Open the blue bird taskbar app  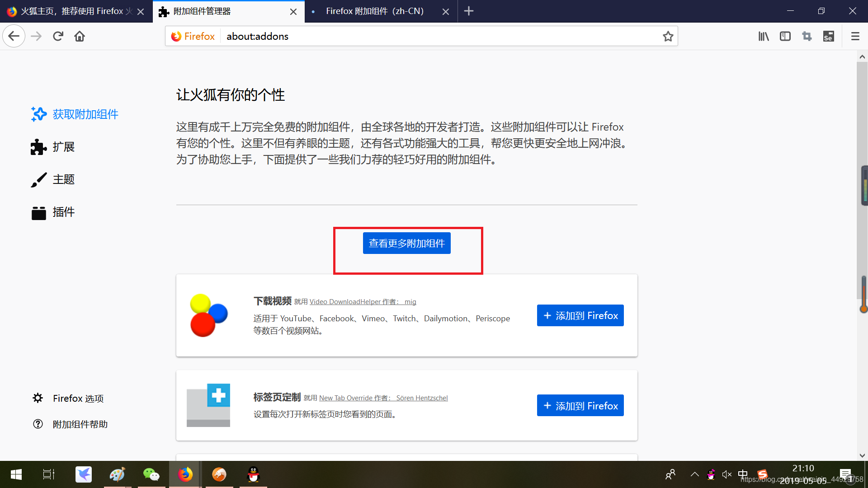click(84, 474)
